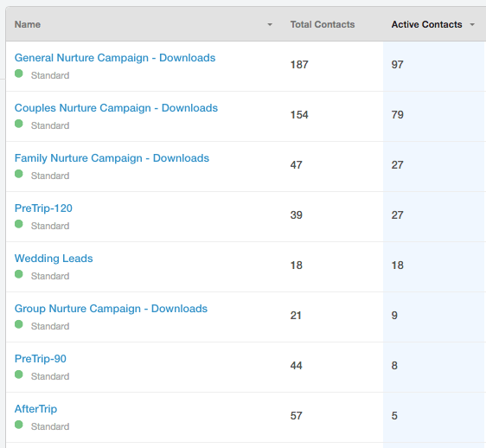This screenshot has height=448, width=486.
Task: Select active contacts value 97
Action: point(397,65)
